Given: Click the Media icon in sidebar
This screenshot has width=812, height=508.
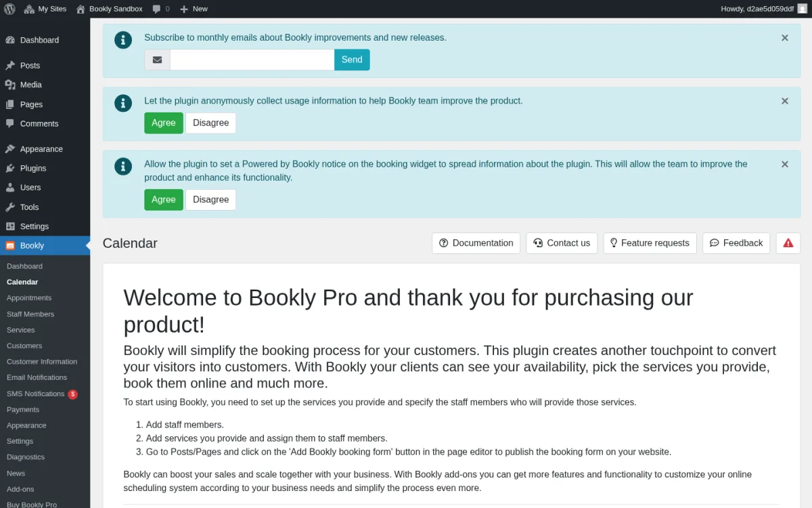Looking at the screenshot, I should 10,85.
